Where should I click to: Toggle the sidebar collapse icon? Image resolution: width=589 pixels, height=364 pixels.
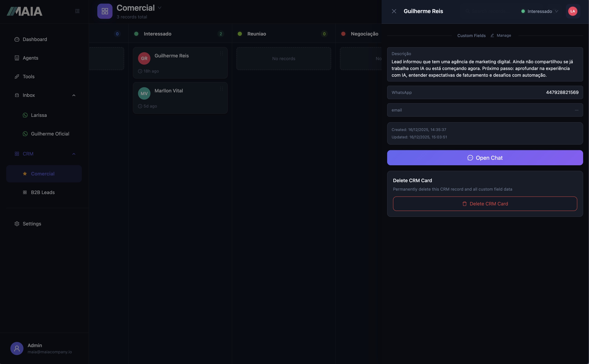click(x=77, y=11)
